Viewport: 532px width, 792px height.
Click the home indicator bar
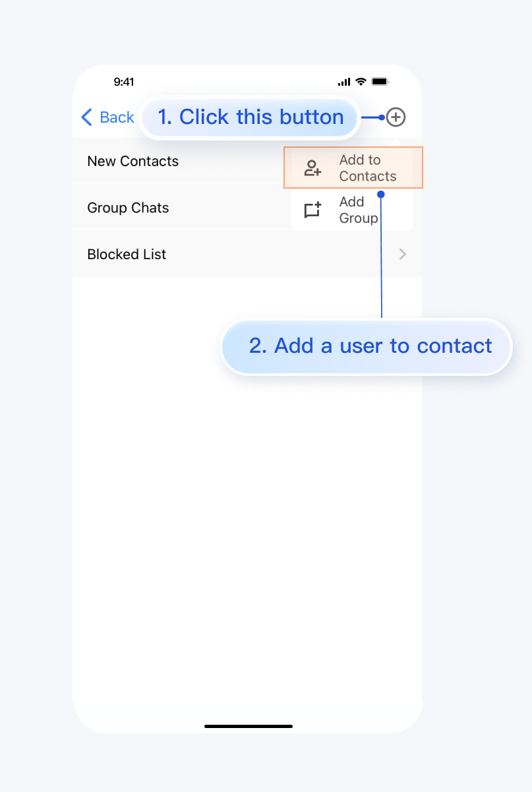pos(249,726)
